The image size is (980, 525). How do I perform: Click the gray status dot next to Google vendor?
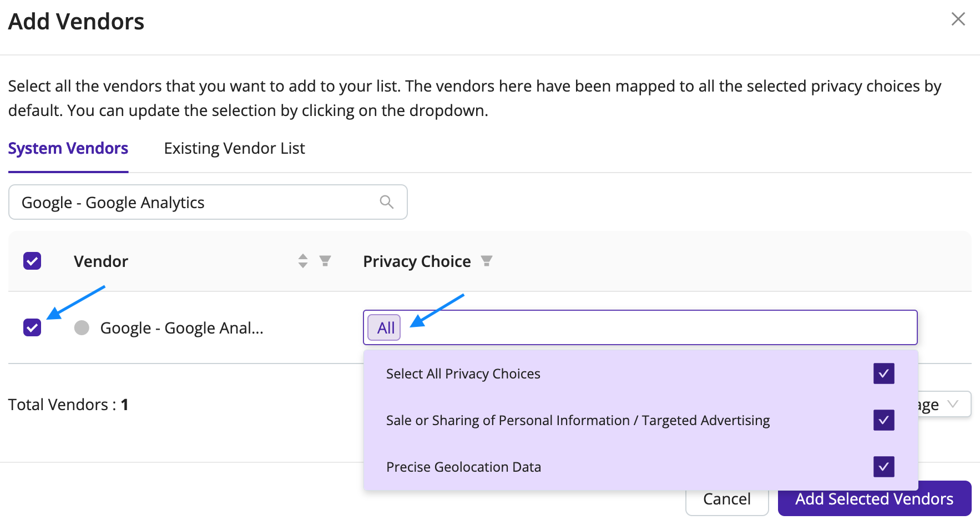[x=81, y=327]
